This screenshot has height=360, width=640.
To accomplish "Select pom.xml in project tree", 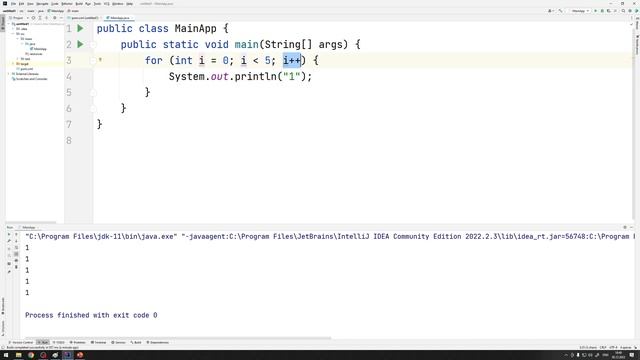I will click(25, 69).
